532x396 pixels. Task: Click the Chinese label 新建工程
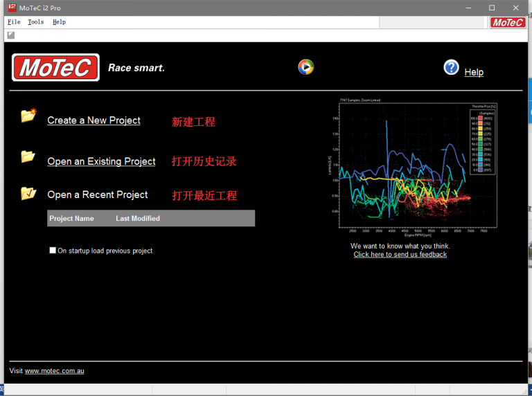193,122
